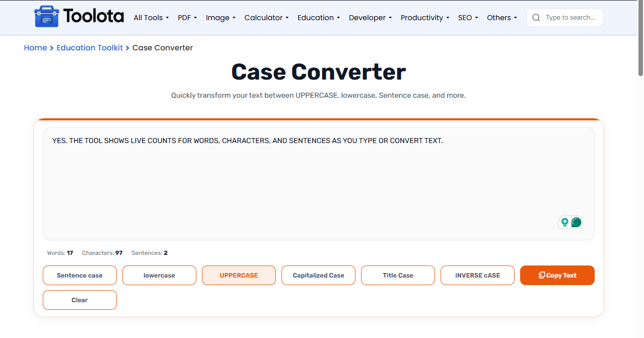Open the Others dropdown menu

[502, 18]
